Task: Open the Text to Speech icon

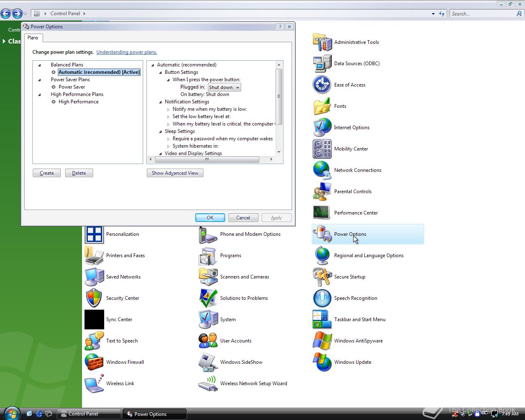Action: point(94,341)
